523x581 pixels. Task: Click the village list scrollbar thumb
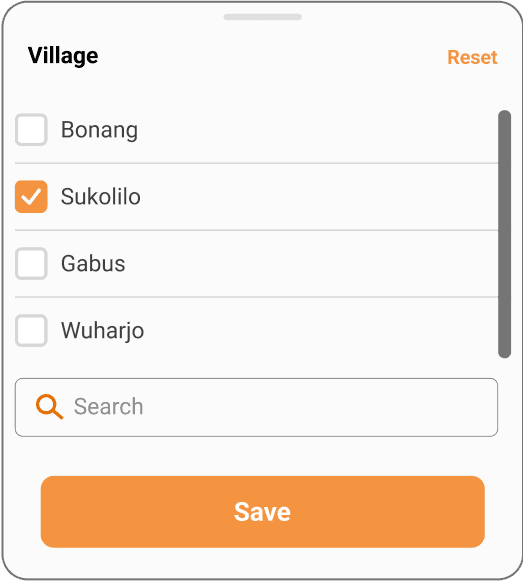coord(504,234)
